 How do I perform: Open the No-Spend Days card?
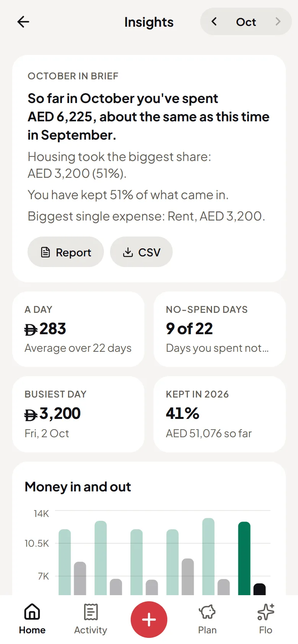[220, 329]
